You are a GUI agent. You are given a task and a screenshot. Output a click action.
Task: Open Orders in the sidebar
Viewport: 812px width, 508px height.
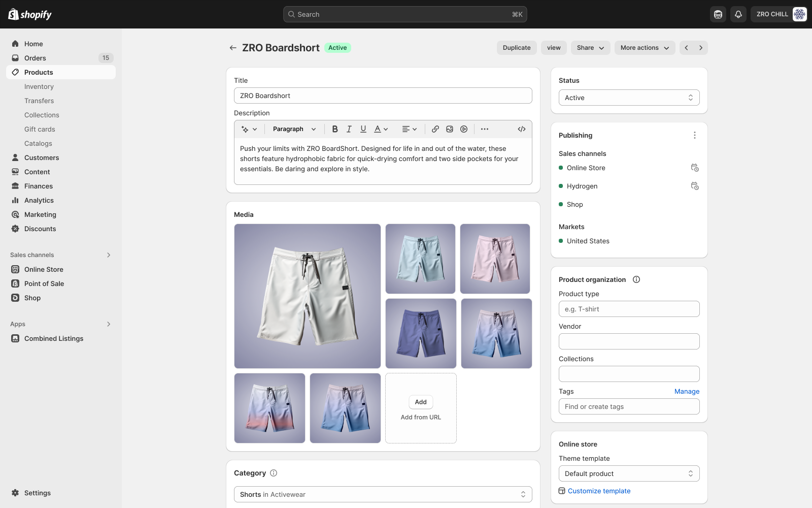(x=61, y=58)
